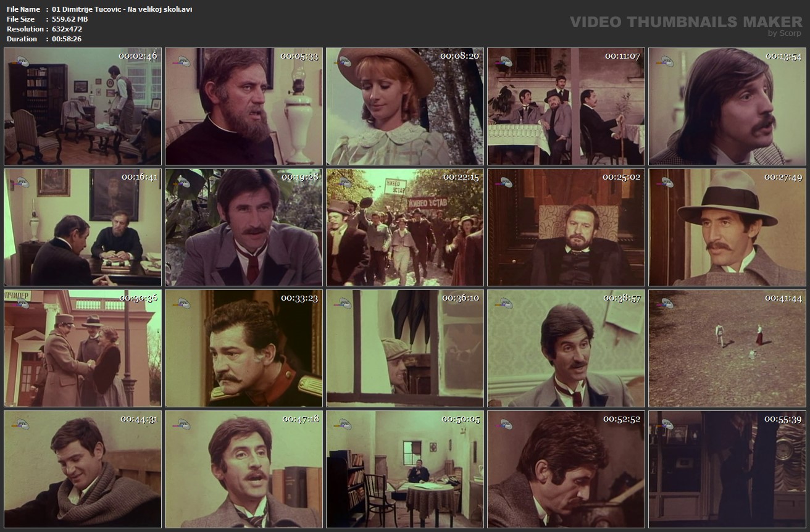Select the frame at 00:33:23
The height and width of the screenshot is (532, 810).
[x=244, y=348]
